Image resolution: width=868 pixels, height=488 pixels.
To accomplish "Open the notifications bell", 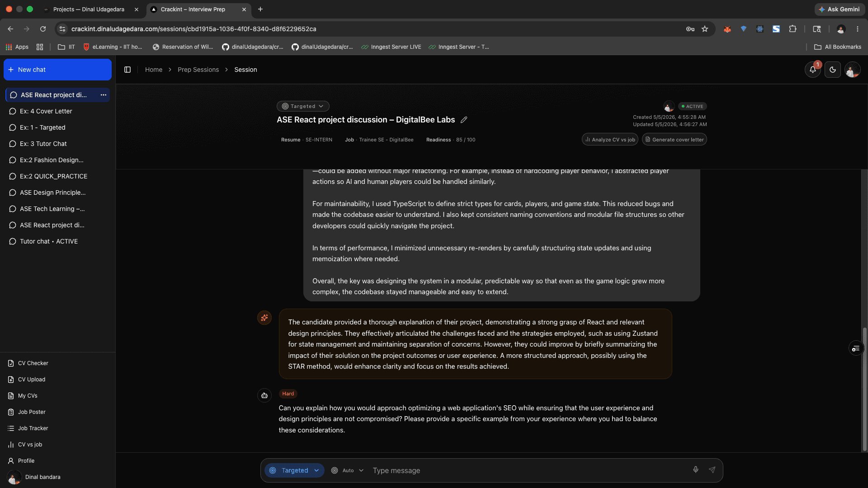I will (x=813, y=70).
